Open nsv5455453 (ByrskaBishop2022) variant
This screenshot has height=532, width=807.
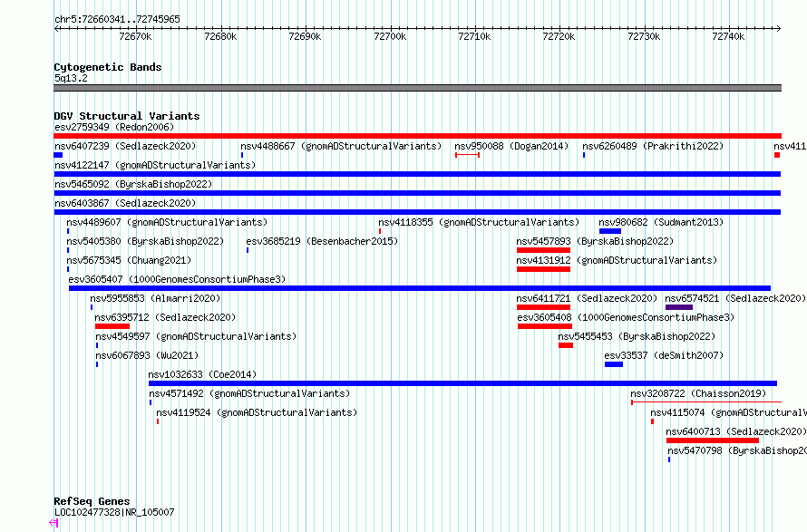click(x=637, y=336)
